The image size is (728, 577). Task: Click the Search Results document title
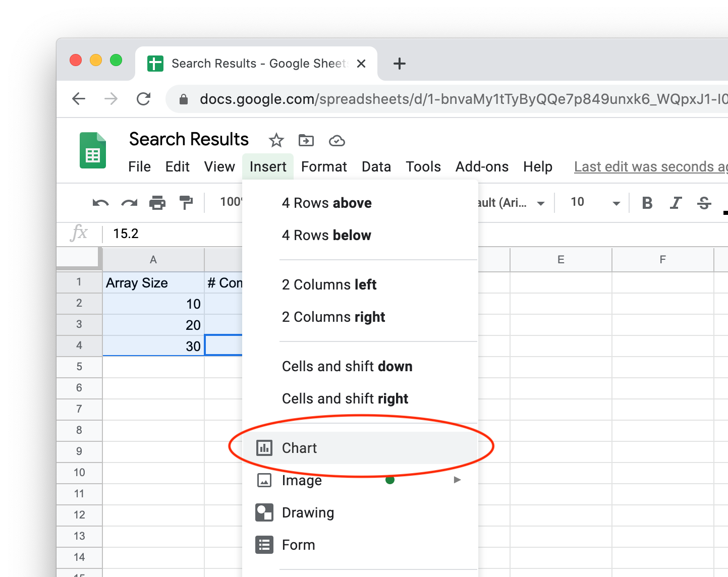[189, 139]
